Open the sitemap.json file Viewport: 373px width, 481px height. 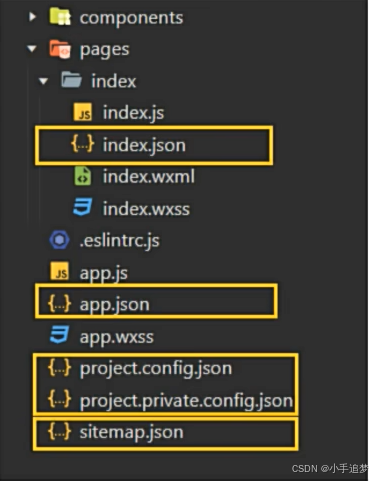tap(131, 432)
